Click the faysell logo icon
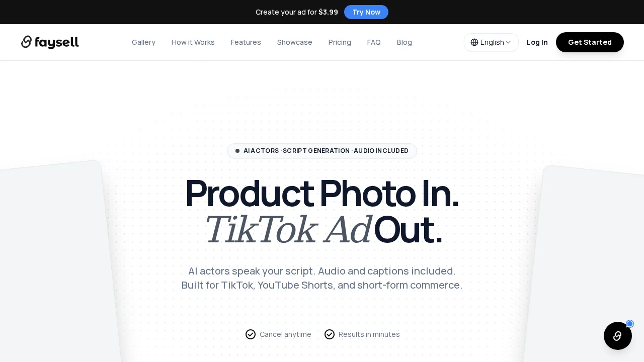This screenshot has height=362, width=644. point(27,42)
